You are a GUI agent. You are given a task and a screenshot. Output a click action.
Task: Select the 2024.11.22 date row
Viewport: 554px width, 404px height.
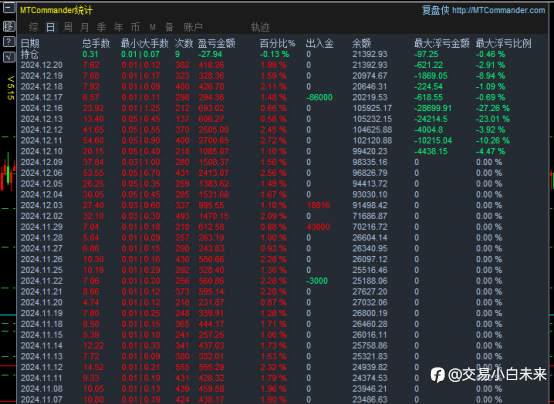pyautogui.click(x=283, y=281)
